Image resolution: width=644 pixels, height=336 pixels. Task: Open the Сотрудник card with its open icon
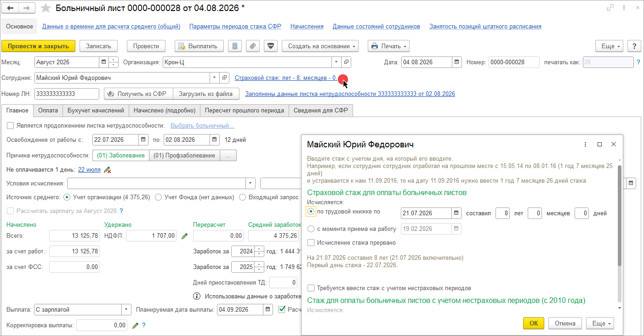[224, 78]
